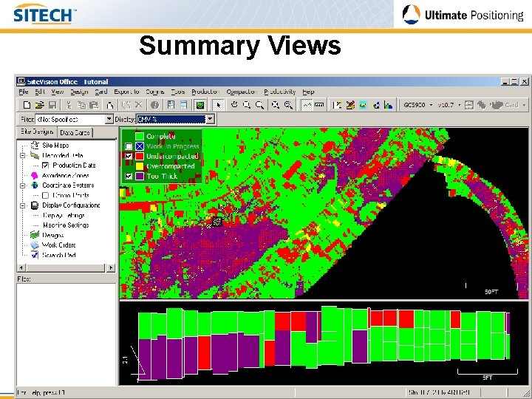Click the pink Avoidance Zones icon
532x399 pixels.
(x=34, y=175)
